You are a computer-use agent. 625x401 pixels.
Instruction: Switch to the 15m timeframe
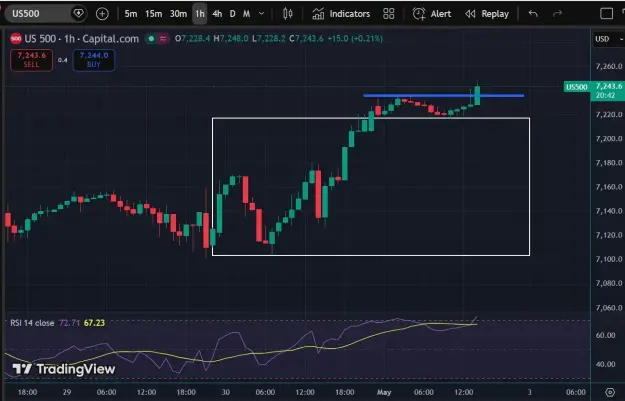coord(153,14)
